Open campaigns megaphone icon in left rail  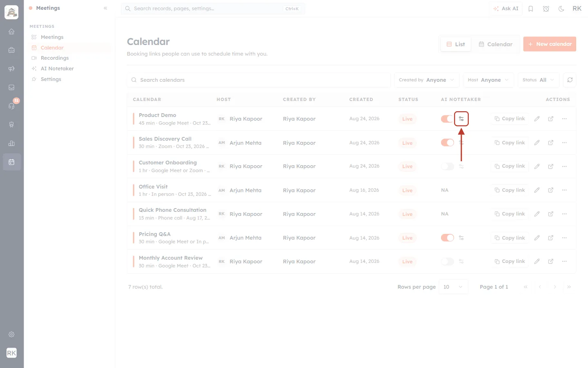[11, 69]
